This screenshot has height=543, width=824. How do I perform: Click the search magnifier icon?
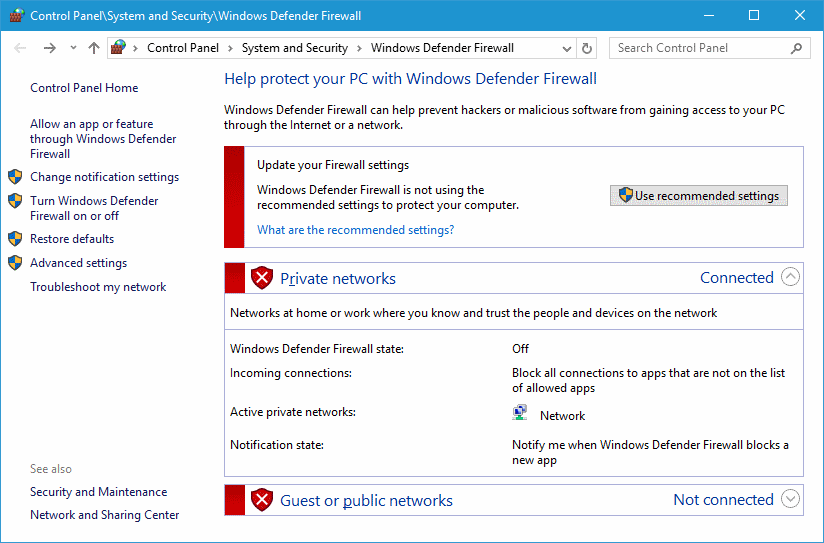pyautogui.click(x=797, y=48)
